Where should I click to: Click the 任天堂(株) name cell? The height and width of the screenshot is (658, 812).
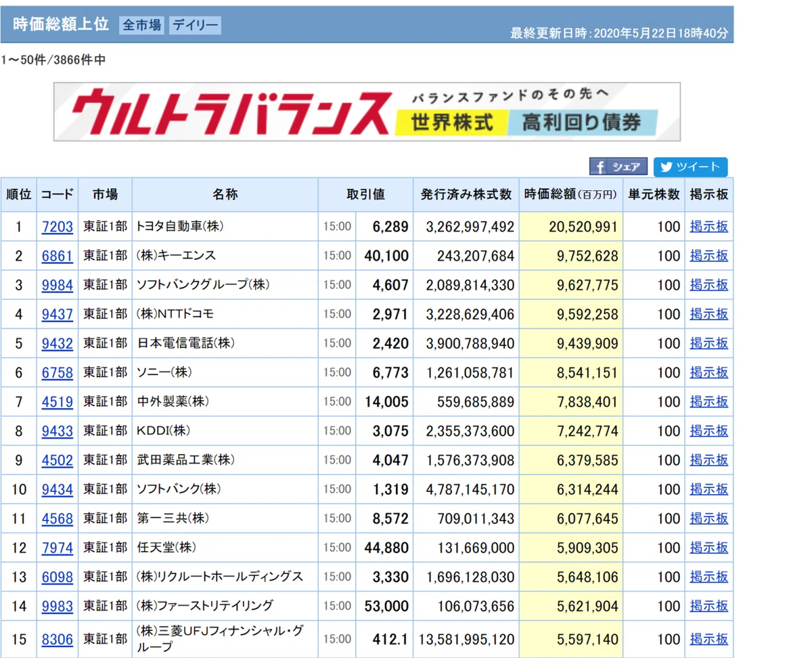pyautogui.click(x=225, y=547)
